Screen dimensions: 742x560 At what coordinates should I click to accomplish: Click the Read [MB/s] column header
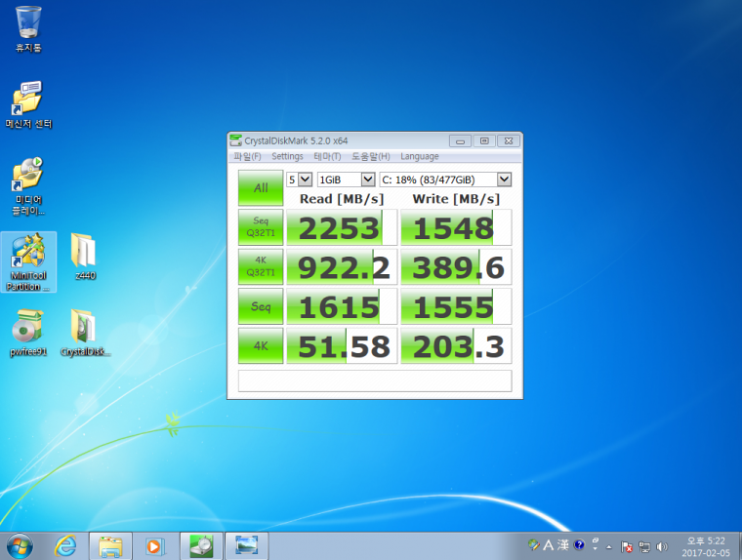342,199
